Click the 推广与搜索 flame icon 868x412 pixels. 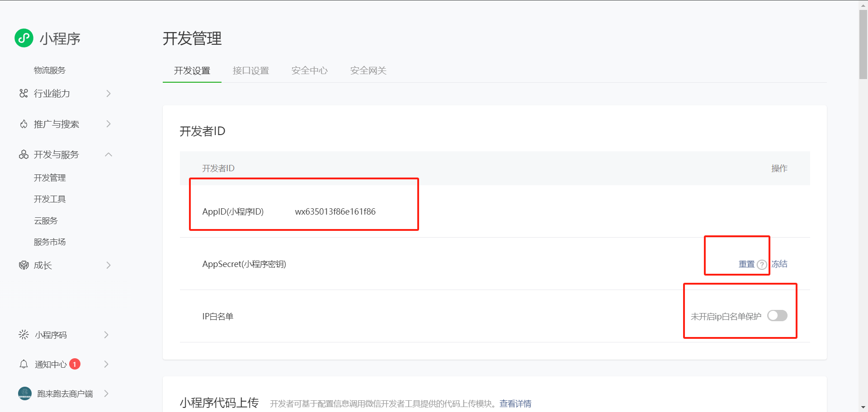point(24,124)
